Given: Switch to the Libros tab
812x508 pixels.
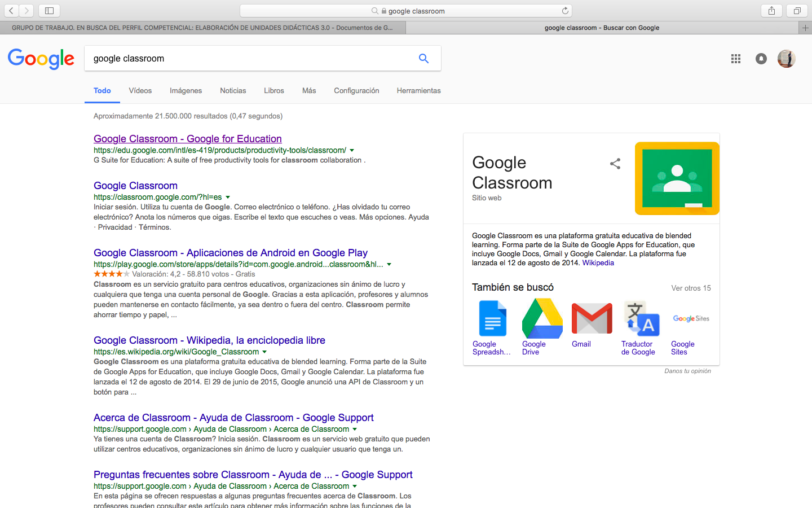Looking at the screenshot, I should tap(274, 90).
